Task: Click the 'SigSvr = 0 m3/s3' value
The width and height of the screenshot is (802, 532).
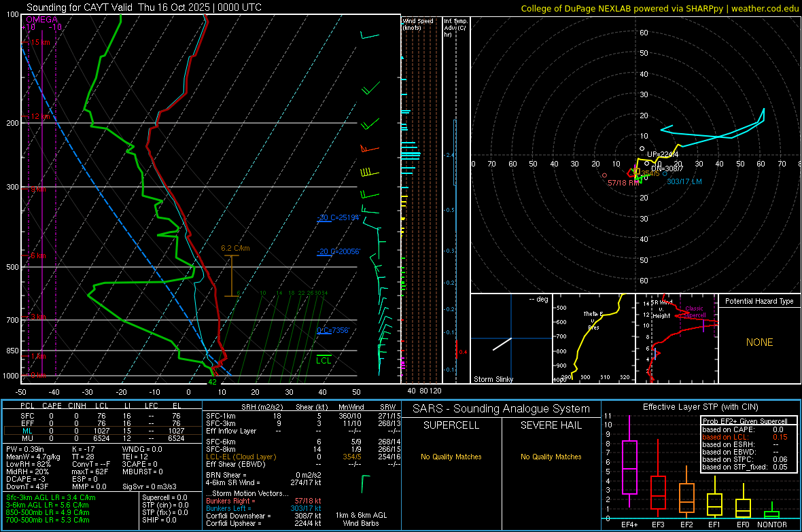Action: (x=150, y=486)
